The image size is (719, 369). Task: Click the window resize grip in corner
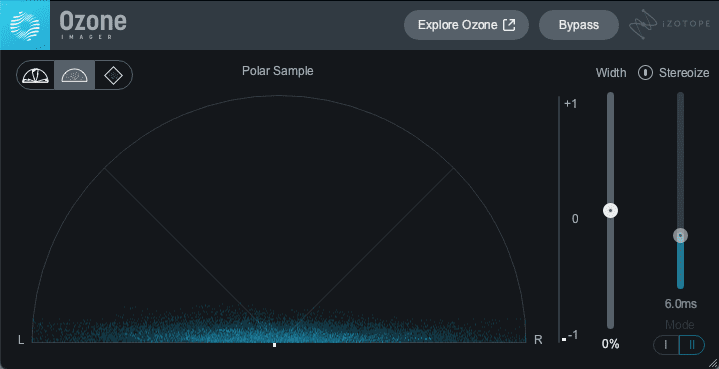tap(712, 363)
